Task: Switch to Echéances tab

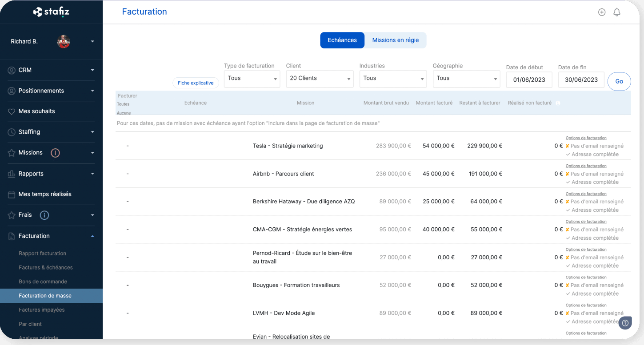Action: point(342,40)
